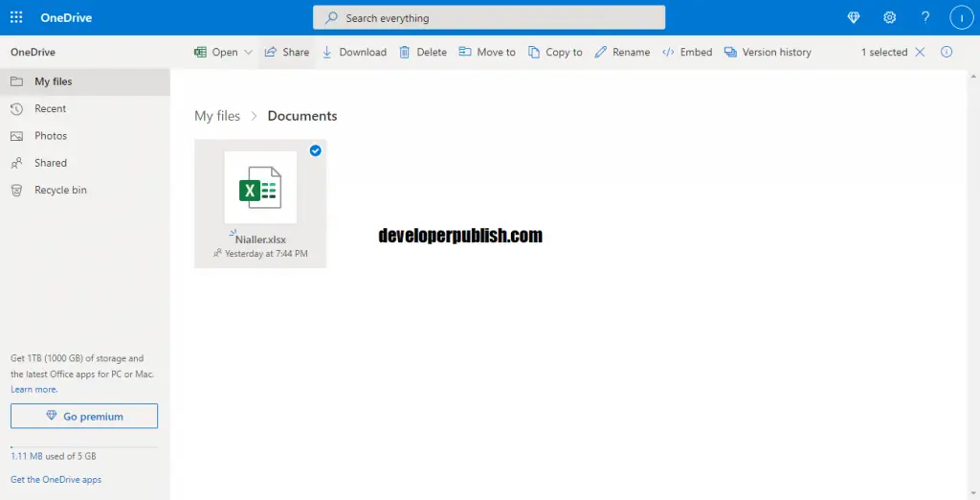The width and height of the screenshot is (980, 500).
Task: Open Shared in the sidebar
Action: click(85, 163)
